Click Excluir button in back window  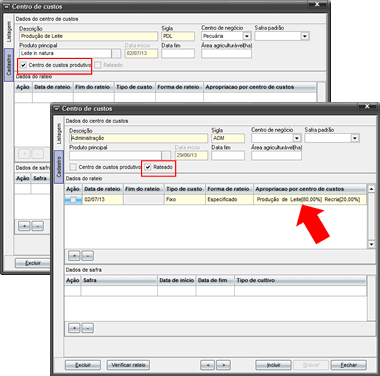point(33,263)
